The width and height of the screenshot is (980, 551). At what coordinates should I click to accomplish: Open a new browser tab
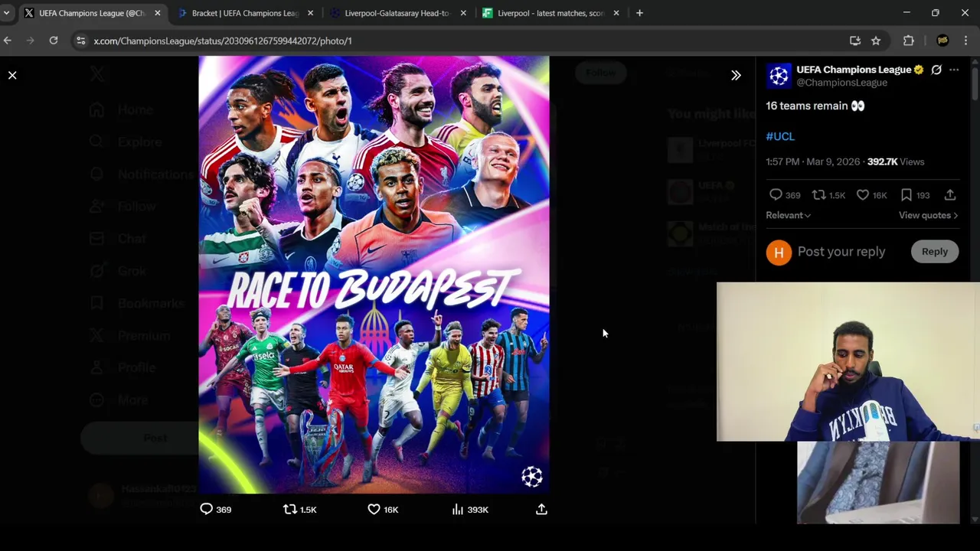[x=639, y=13]
